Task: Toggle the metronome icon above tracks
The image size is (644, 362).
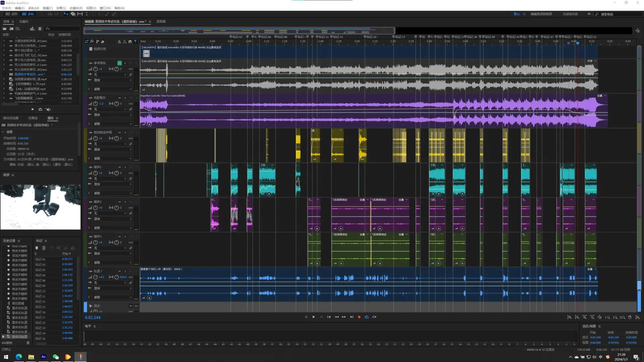Action: click(x=119, y=42)
